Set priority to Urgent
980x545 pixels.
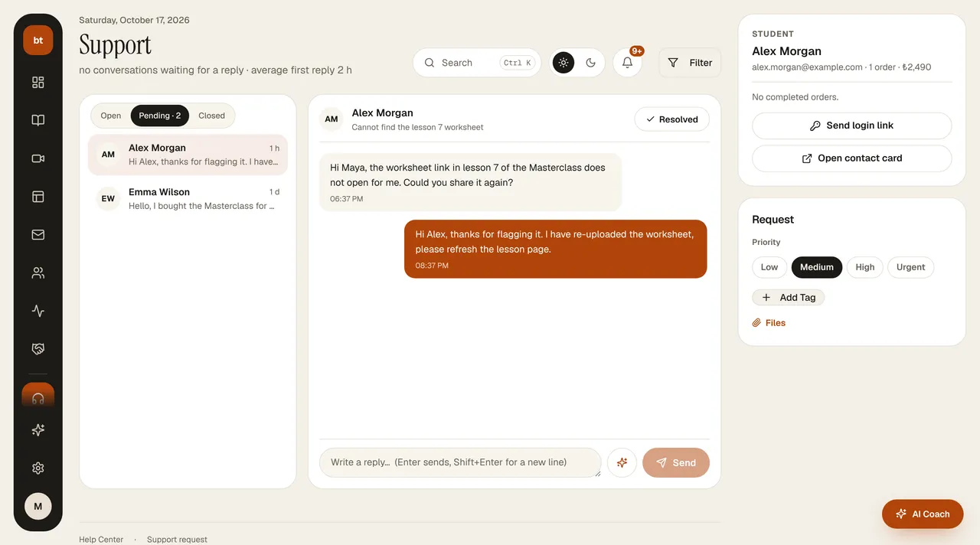pyautogui.click(x=911, y=267)
